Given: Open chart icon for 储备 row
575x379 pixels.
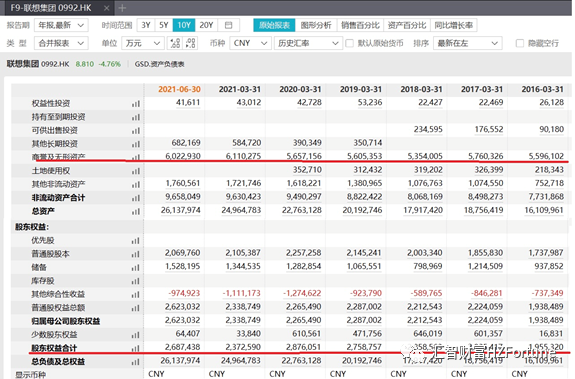Looking at the screenshot, I should click(136, 268).
